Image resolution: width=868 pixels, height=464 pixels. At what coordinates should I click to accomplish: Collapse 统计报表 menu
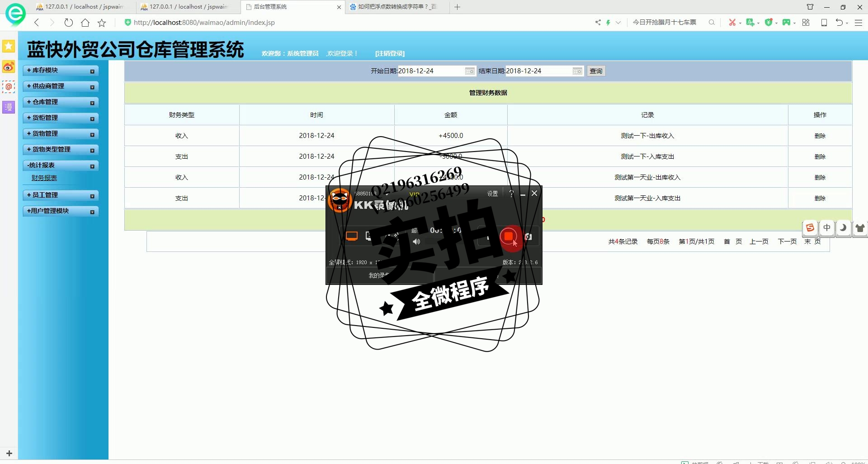[x=61, y=166]
